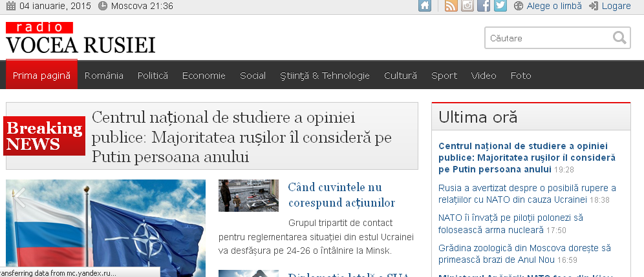This screenshot has width=644, height=277.
Task: Click the magnifying glass search icon
Action: tap(620, 37)
